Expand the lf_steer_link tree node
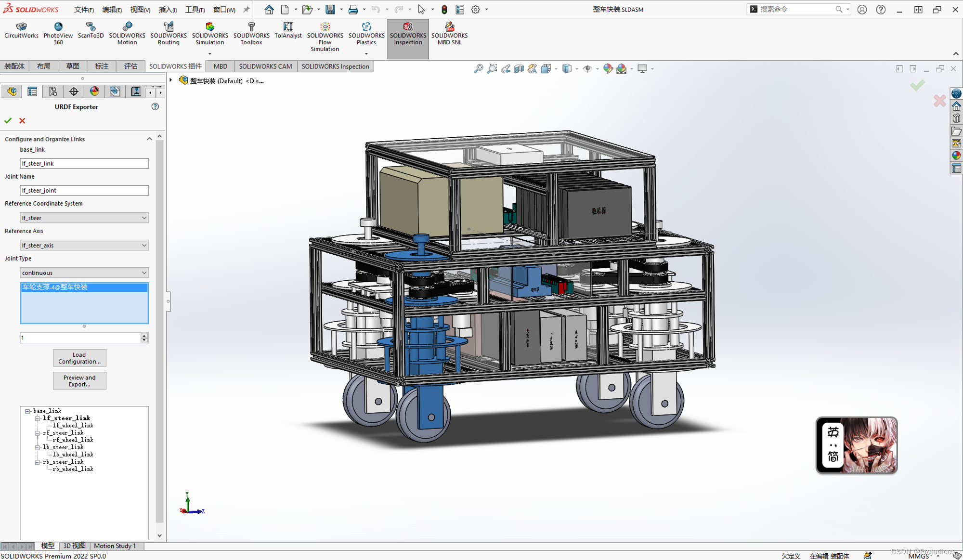963x560 pixels. click(x=38, y=418)
